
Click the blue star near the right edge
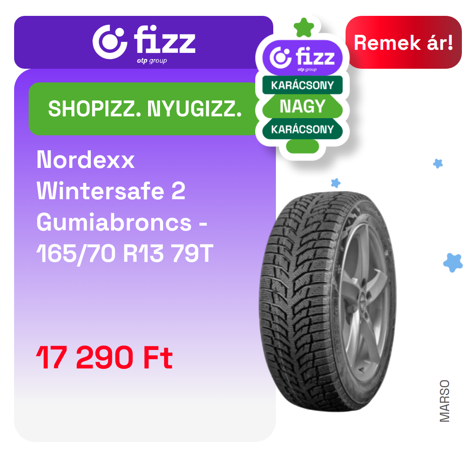point(438,164)
